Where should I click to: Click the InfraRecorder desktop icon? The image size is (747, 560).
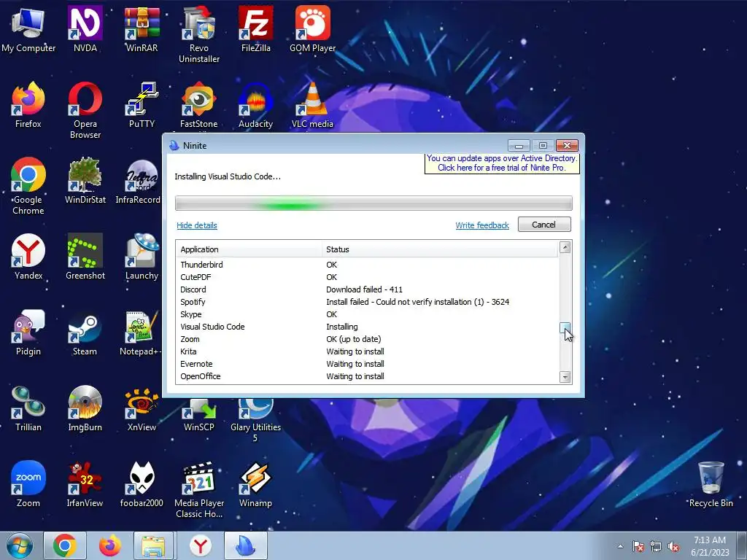point(138,181)
